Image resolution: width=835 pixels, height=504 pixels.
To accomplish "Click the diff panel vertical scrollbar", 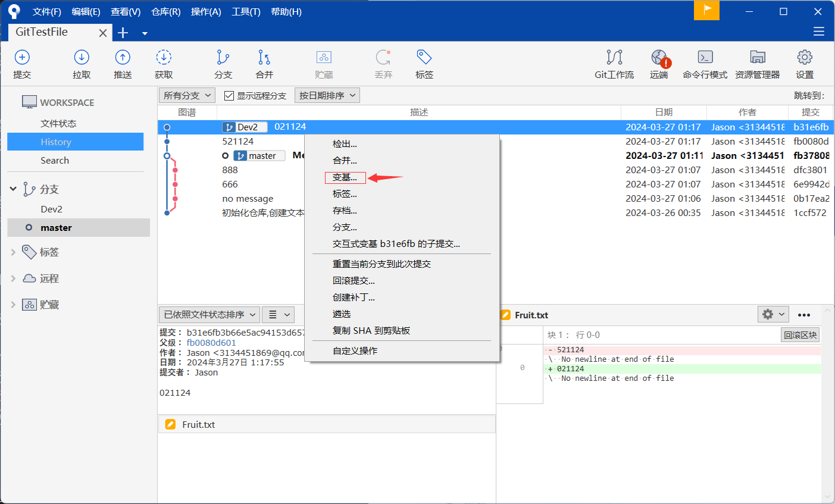I will [x=828, y=403].
